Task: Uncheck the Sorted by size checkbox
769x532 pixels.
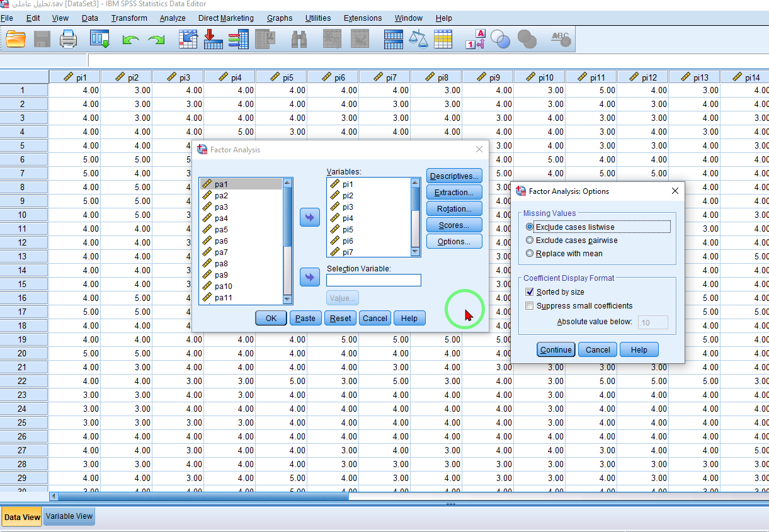Action: pos(530,292)
